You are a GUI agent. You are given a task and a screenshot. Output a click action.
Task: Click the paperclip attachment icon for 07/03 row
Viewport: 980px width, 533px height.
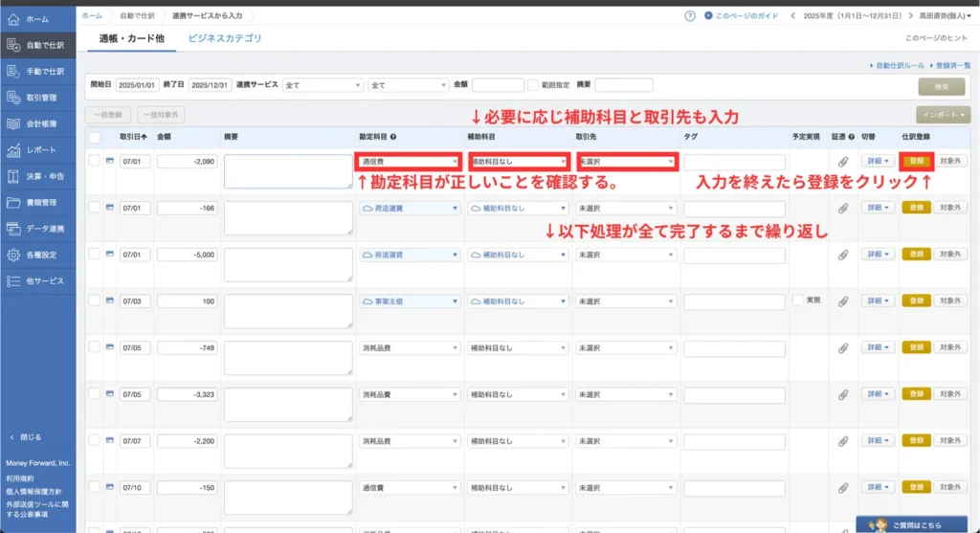pos(843,301)
